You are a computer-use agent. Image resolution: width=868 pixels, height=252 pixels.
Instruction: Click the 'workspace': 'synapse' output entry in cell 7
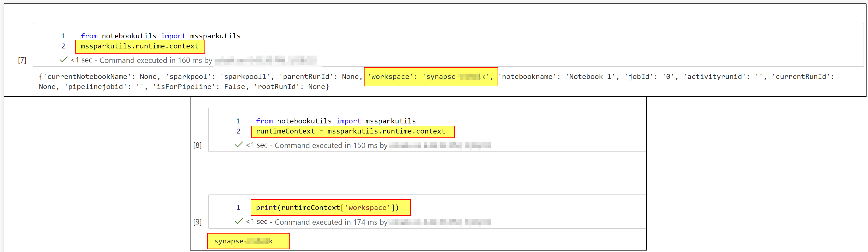click(x=430, y=77)
